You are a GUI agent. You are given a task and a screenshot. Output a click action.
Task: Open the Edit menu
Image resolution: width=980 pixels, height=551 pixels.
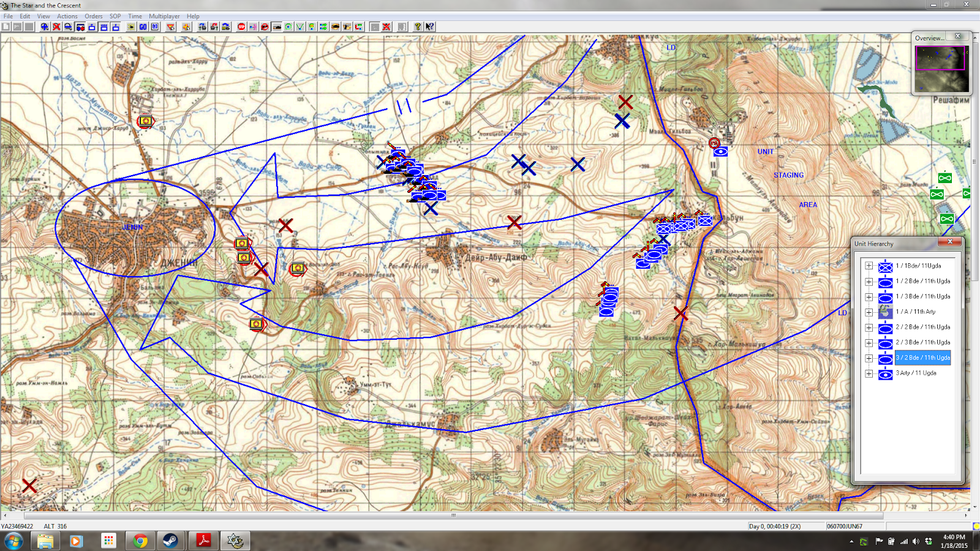click(x=24, y=16)
